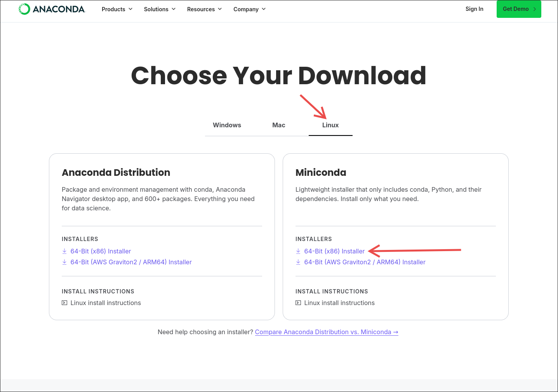Click the Anaconda logo
The height and width of the screenshot is (392, 558).
[x=52, y=9]
